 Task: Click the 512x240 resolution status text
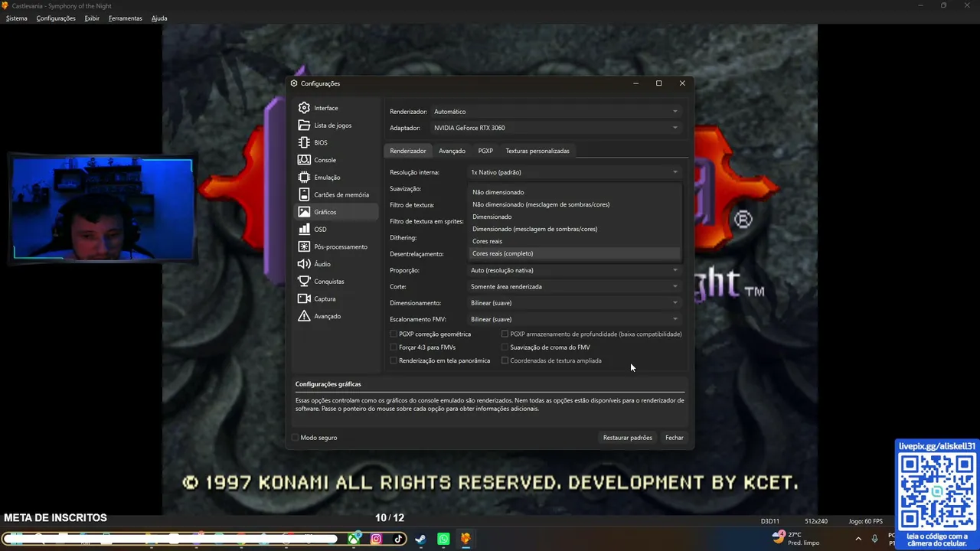coord(816,521)
